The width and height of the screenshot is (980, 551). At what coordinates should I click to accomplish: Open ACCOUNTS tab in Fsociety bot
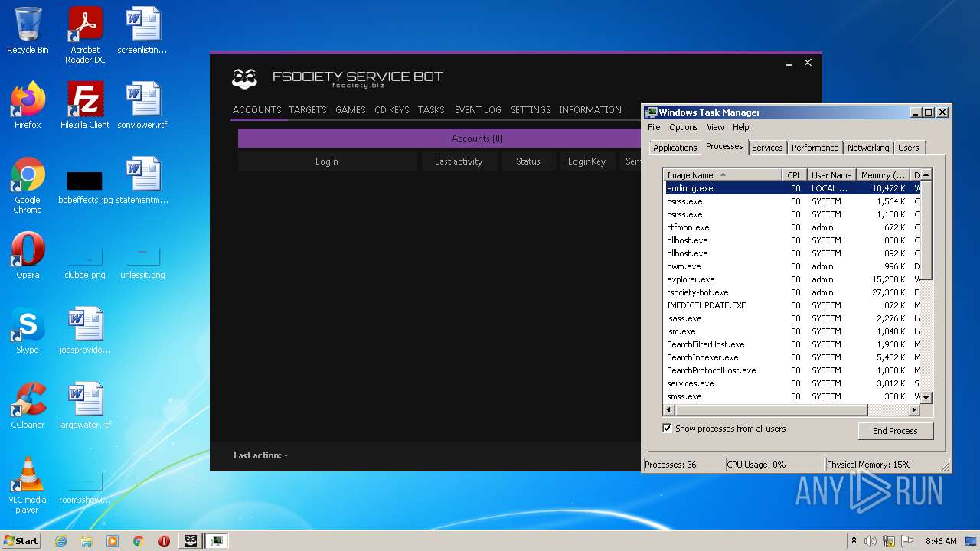(256, 110)
